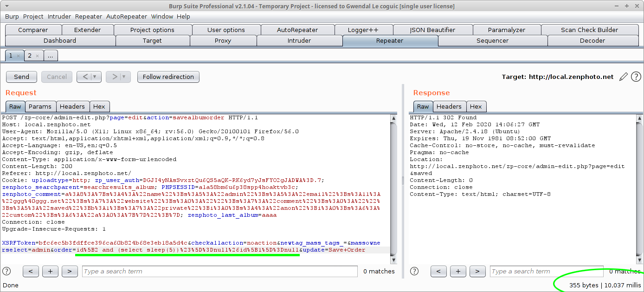Show request Headers view

[x=72, y=106]
